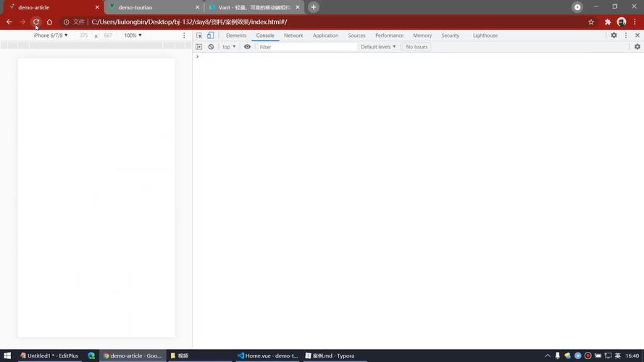The image size is (644, 362).
Task: Switch to the Console tab
Action: click(x=265, y=35)
